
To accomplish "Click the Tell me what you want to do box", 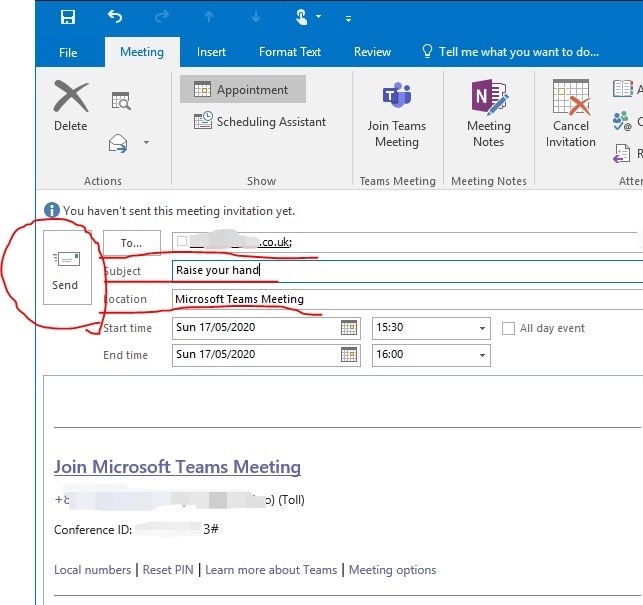I will (x=511, y=52).
